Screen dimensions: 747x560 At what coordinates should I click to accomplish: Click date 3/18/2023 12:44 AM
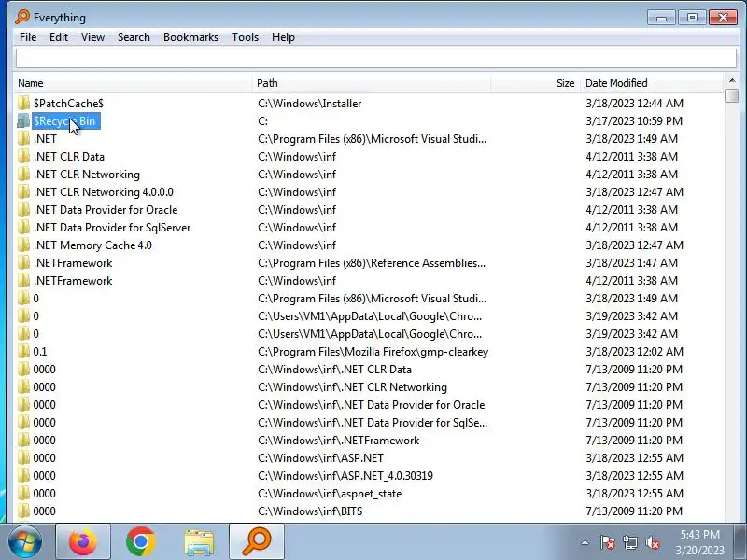click(635, 104)
